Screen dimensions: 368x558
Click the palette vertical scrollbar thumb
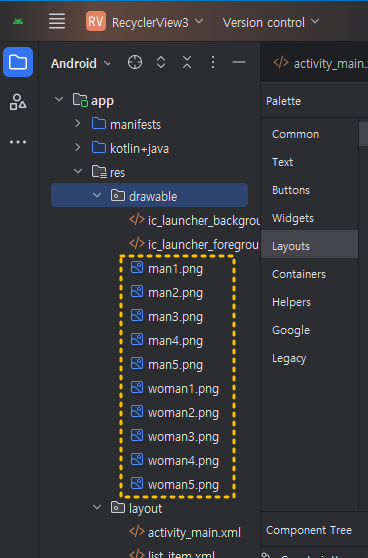click(x=363, y=134)
